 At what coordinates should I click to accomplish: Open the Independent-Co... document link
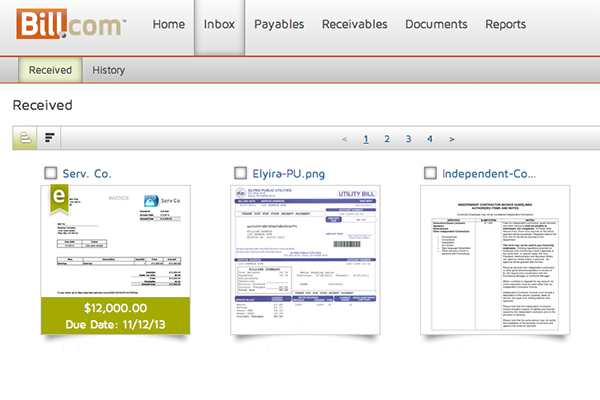pos(489,174)
